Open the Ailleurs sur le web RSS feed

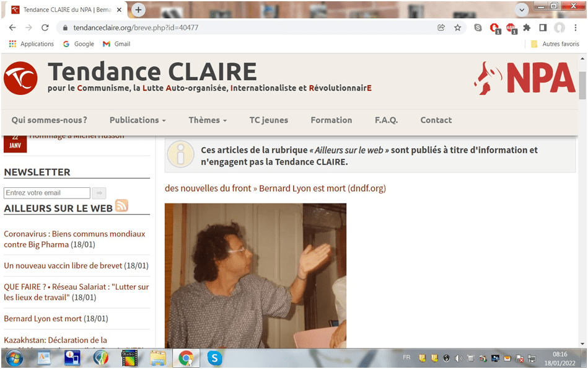pos(121,206)
